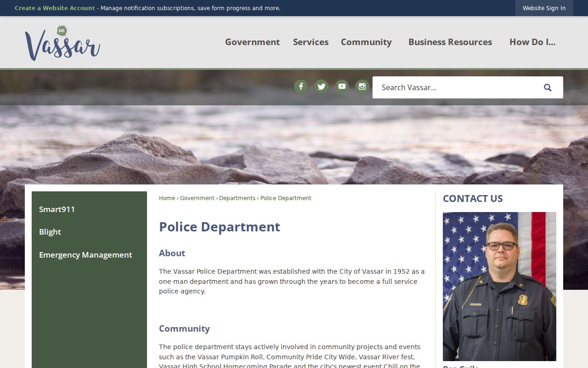
Task: Click the Police Department breadcrumb
Action: point(286,198)
